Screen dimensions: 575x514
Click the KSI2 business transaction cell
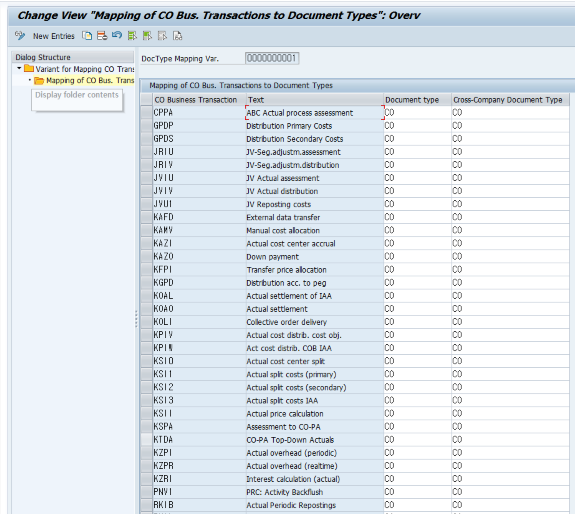coord(199,387)
